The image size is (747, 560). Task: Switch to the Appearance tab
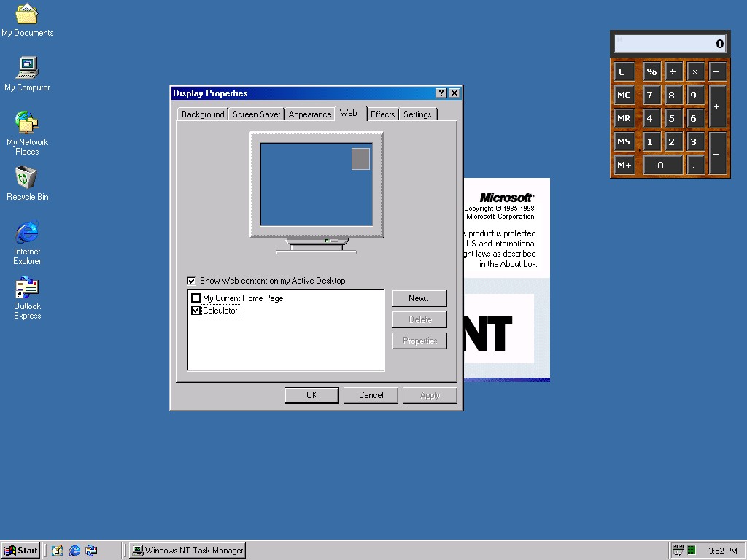tap(309, 114)
